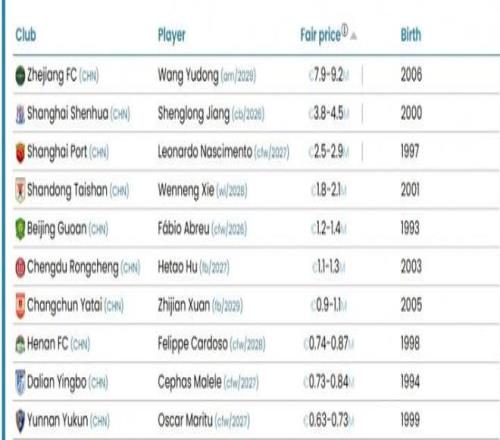
Task: Click the Shandong Taishan club crest icon
Action: (x=20, y=191)
